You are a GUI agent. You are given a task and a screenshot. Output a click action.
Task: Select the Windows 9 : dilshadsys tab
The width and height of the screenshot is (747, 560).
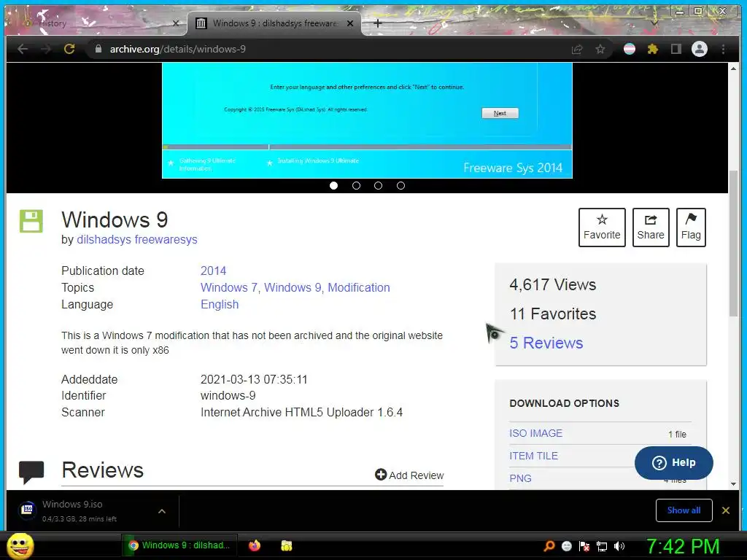(275, 23)
